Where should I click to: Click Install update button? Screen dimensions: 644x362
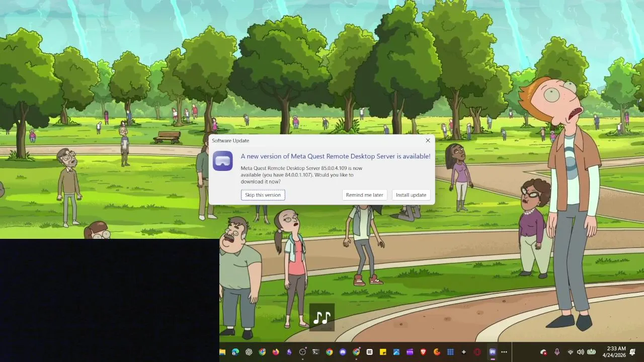411,195
